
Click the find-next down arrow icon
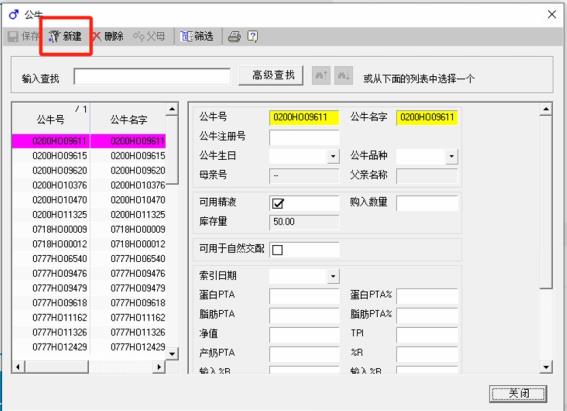pyautogui.click(x=343, y=76)
